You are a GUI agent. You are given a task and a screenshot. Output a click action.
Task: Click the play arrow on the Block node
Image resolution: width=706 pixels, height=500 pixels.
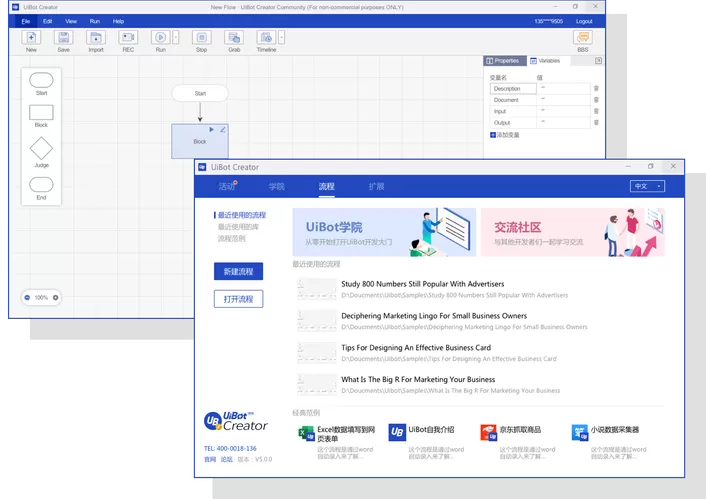tap(211, 130)
